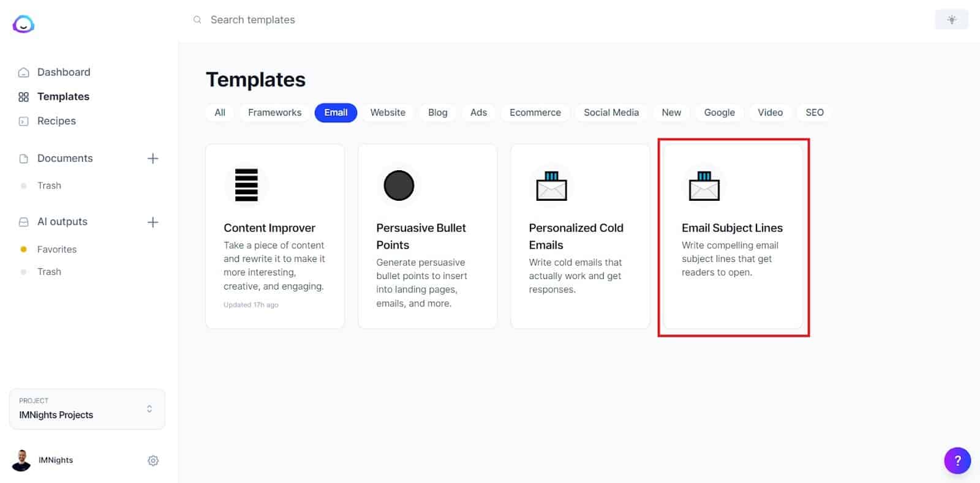Open Trash under Documents
The height and width of the screenshot is (483, 980).
point(49,185)
